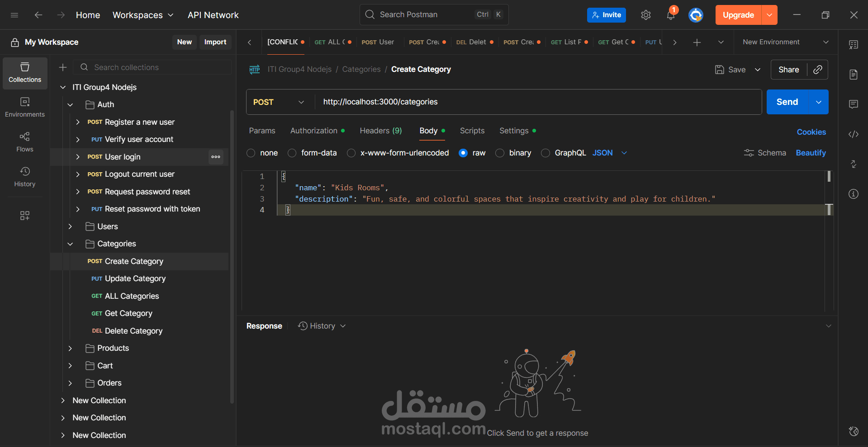Expand the Products folder
The image size is (868, 447).
(x=70, y=348)
